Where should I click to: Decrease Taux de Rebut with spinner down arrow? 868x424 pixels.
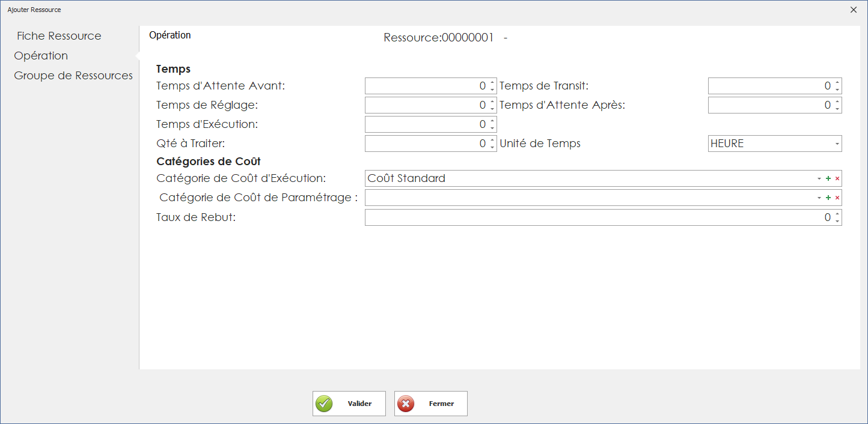837,221
